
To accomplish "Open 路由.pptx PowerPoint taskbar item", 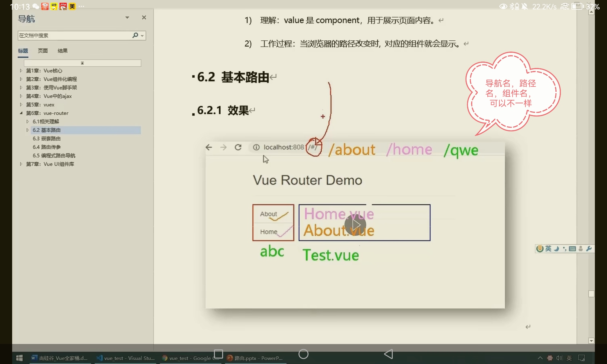I will coord(255,358).
